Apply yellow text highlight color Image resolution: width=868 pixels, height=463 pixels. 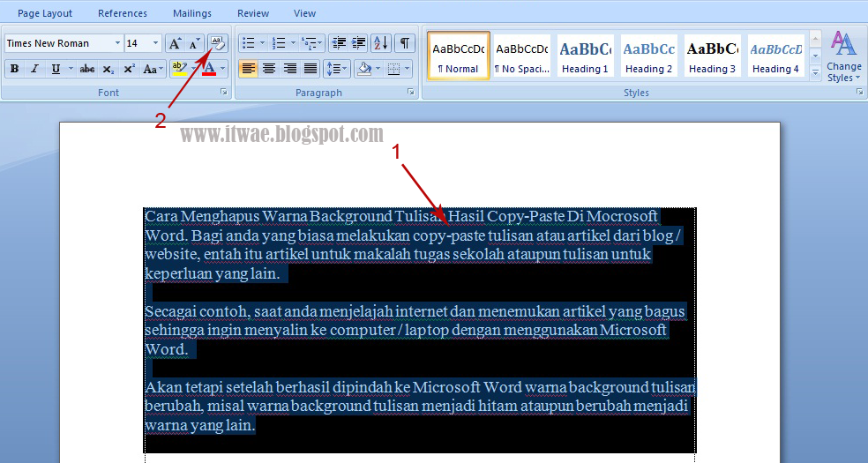(179, 69)
